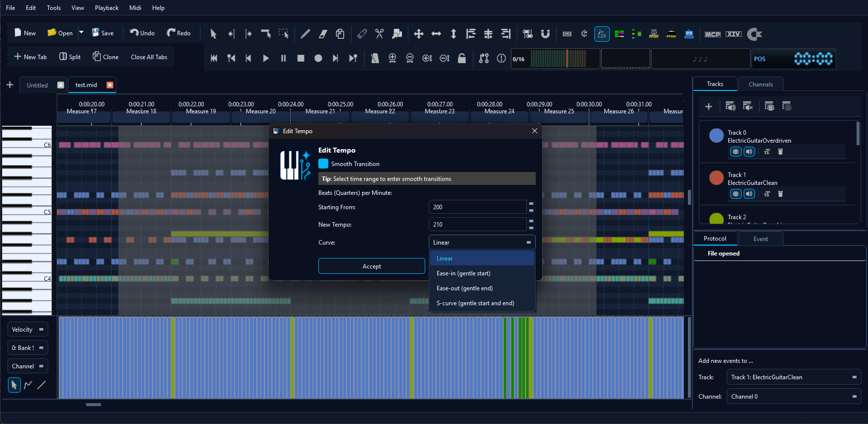Open the Curve dropdown showing Linear

point(482,243)
